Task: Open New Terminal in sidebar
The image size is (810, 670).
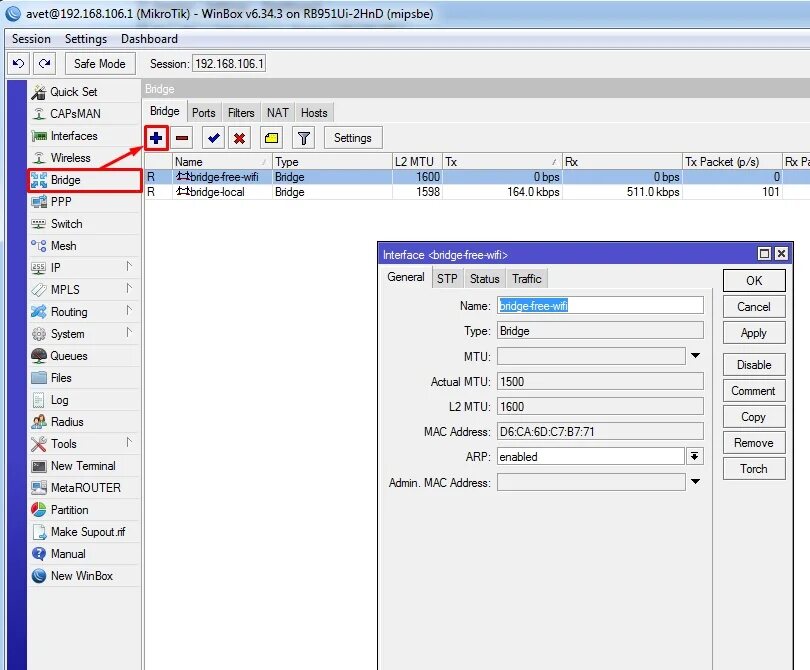Action: coord(83,466)
